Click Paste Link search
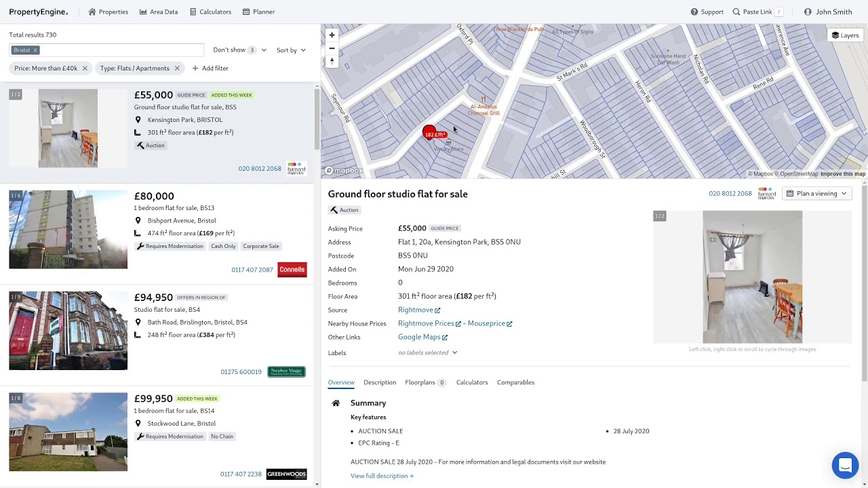This screenshot has height=488, width=868. 757,12
